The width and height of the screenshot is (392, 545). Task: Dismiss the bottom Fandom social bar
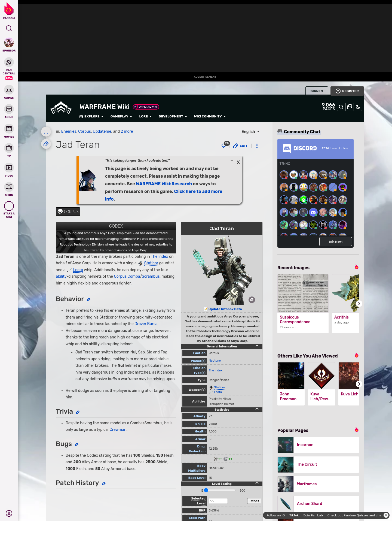click(386, 515)
